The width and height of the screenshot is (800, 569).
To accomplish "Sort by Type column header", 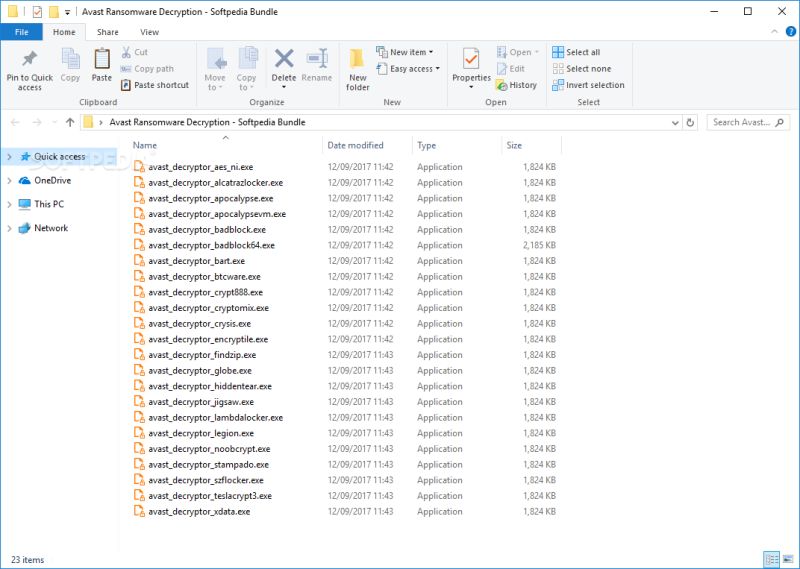I will [x=457, y=145].
